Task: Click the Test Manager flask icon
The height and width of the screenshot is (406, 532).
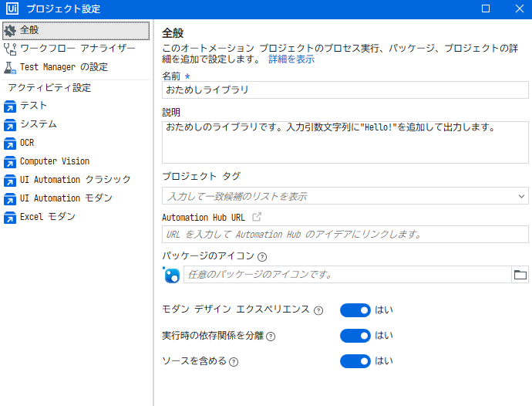Action: pos(10,68)
